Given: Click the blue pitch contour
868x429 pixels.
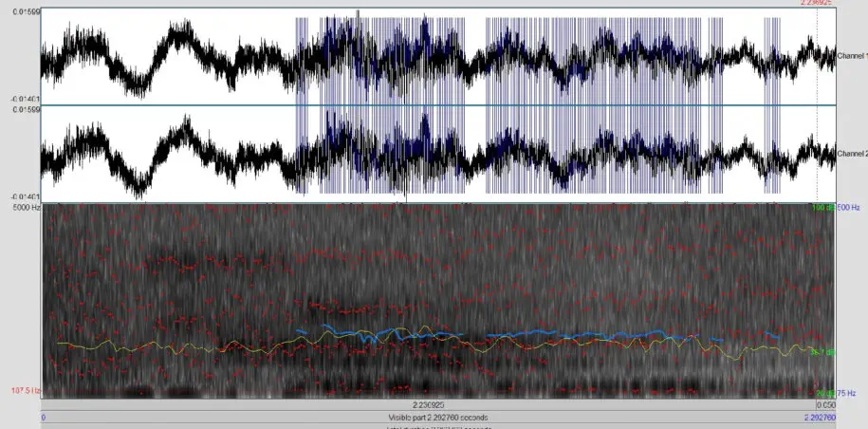Looking at the screenshot, I should [x=523, y=333].
